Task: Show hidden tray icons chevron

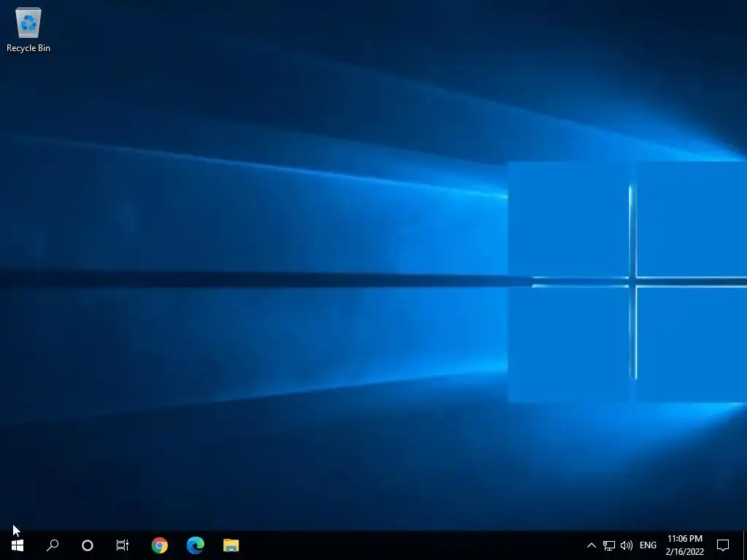Action: 591,545
